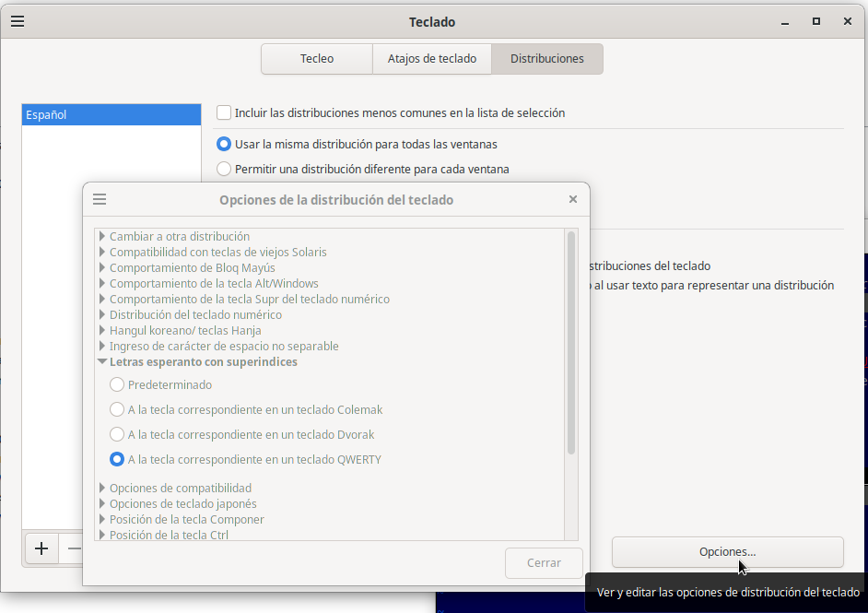Select the Predeterminado radio option
The height and width of the screenshot is (613, 868).
click(x=117, y=384)
